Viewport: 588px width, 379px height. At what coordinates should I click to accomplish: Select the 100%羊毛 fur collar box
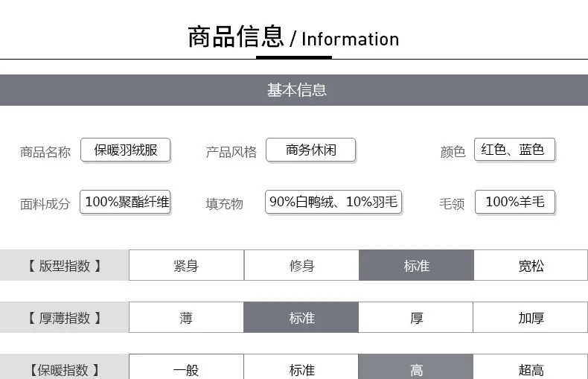[x=515, y=202]
